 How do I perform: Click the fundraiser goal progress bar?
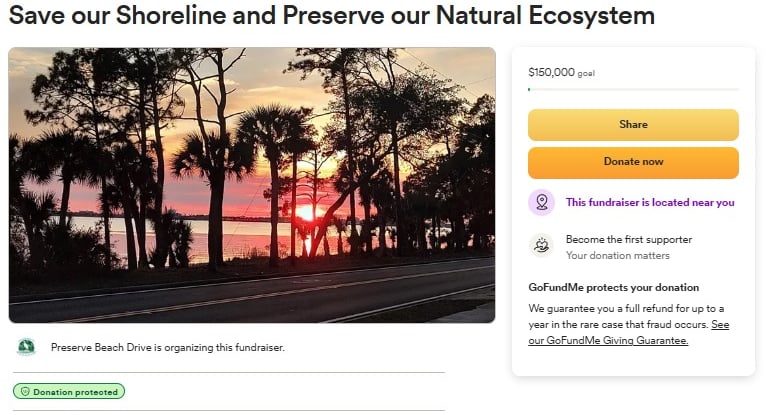633,90
